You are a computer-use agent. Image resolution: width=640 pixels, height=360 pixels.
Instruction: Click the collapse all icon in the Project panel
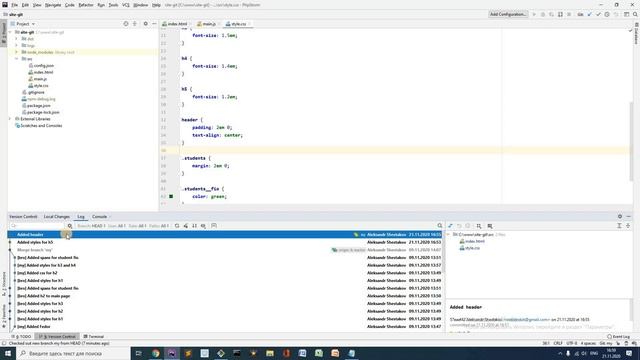[135, 24]
